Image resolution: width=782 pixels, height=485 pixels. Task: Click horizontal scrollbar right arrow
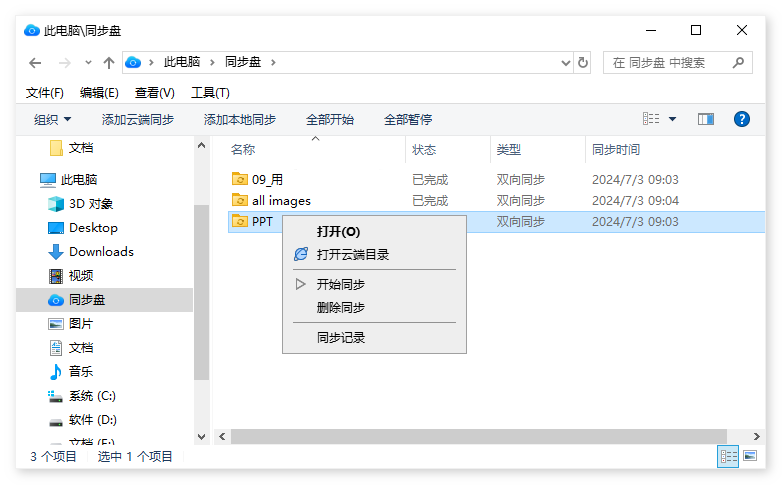(x=757, y=437)
